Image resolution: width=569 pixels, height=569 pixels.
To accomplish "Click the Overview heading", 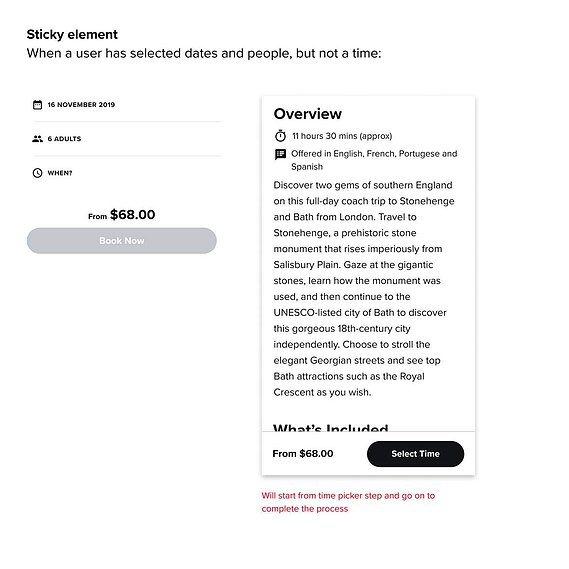I will coord(308,114).
